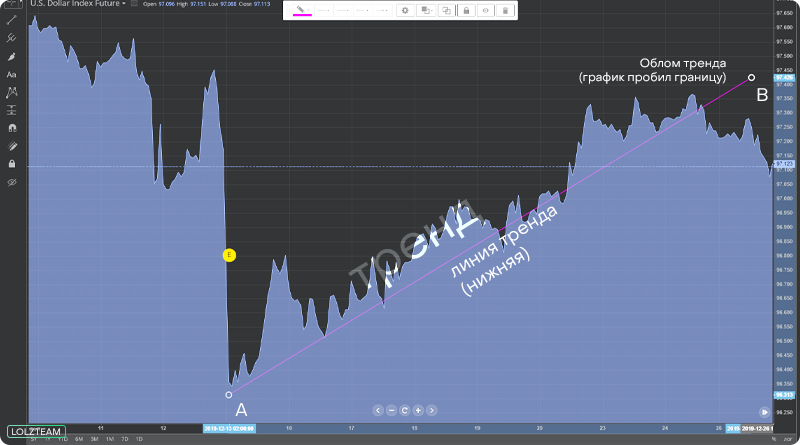Select the 3M time range
The width and height of the screenshot is (800, 445).
(94, 439)
